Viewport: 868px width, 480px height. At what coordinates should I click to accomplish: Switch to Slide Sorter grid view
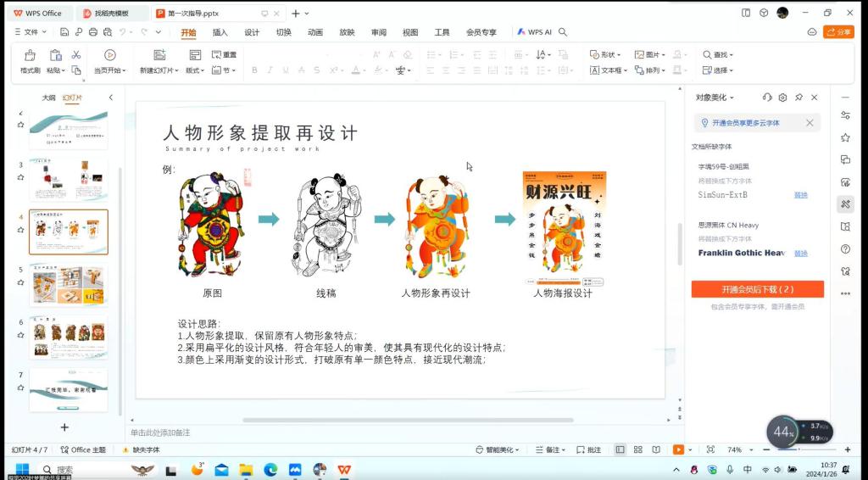point(637,449)
